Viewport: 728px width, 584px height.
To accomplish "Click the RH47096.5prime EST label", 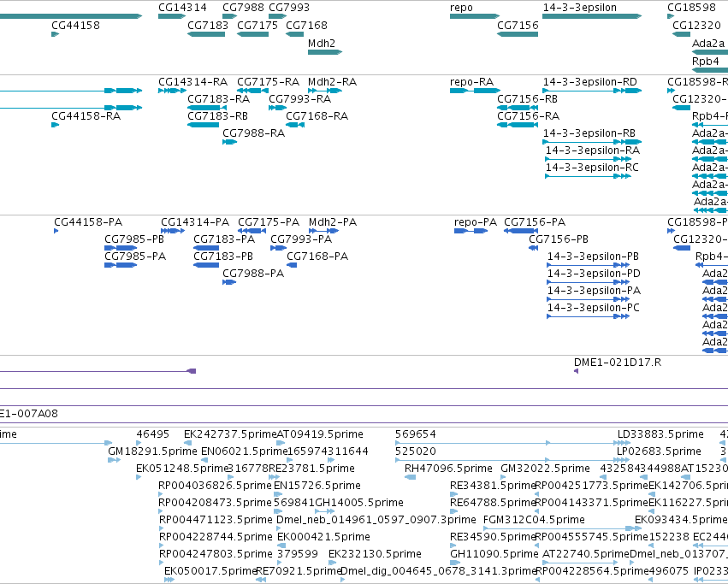I will 448,469.
